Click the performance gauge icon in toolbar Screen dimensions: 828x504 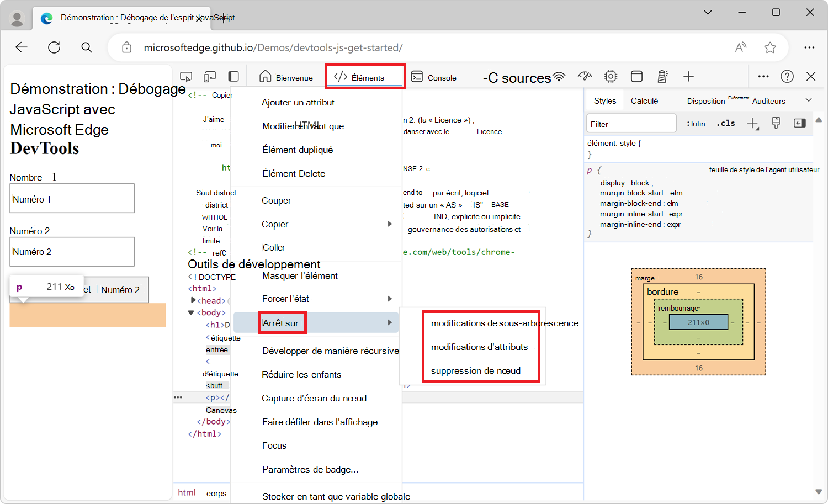[585, 76]
